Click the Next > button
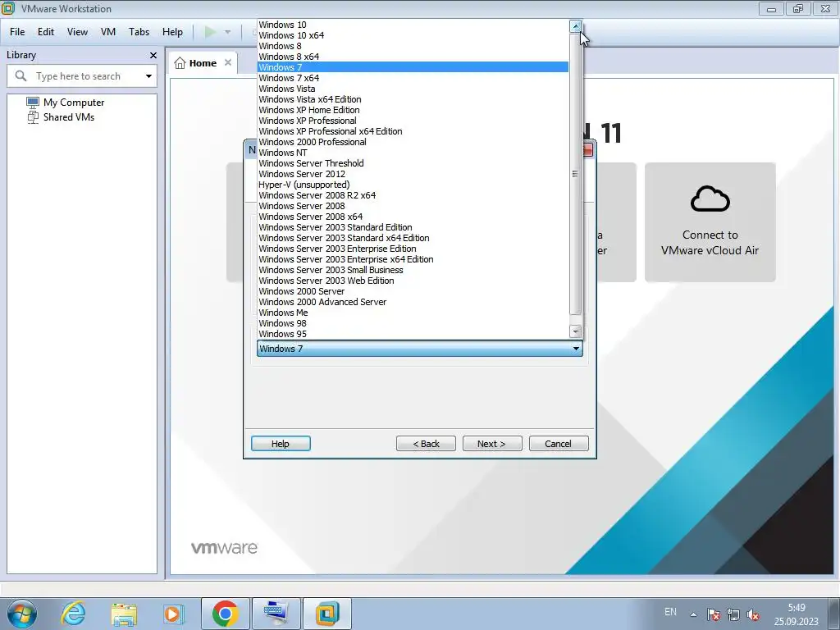 tap(492, 444)
